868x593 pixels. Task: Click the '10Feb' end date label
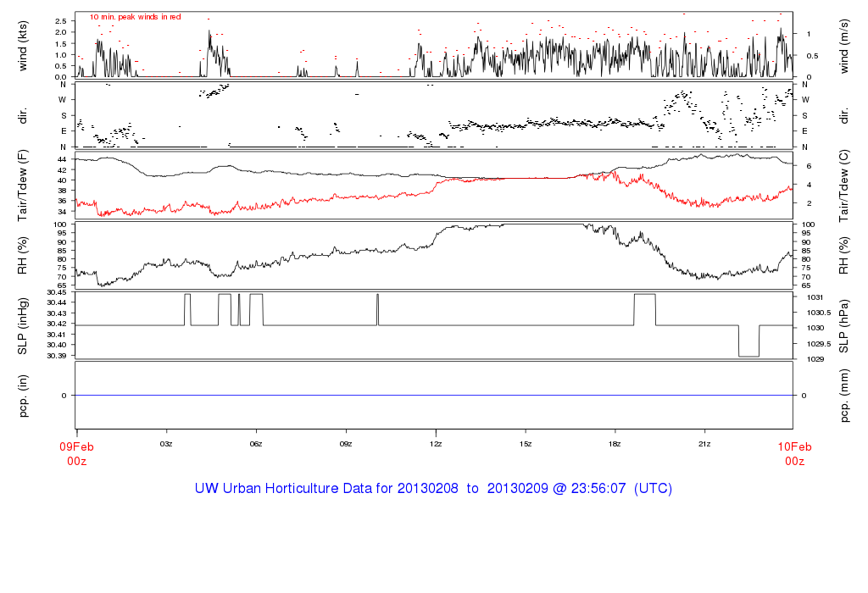(x=794, y=447)
